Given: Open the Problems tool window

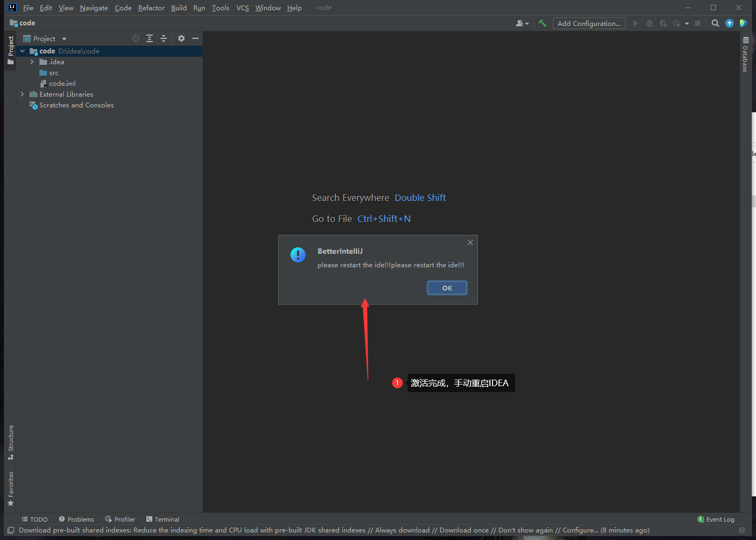Looking at the screenshot, I should point(76,519).
